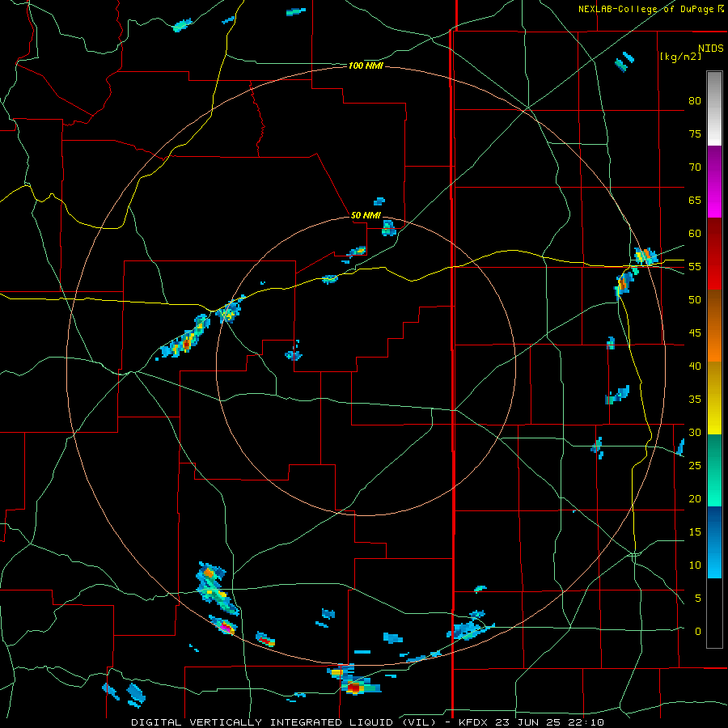
Task: Click the 65 scale value
Action: click(x=695, y=200)
